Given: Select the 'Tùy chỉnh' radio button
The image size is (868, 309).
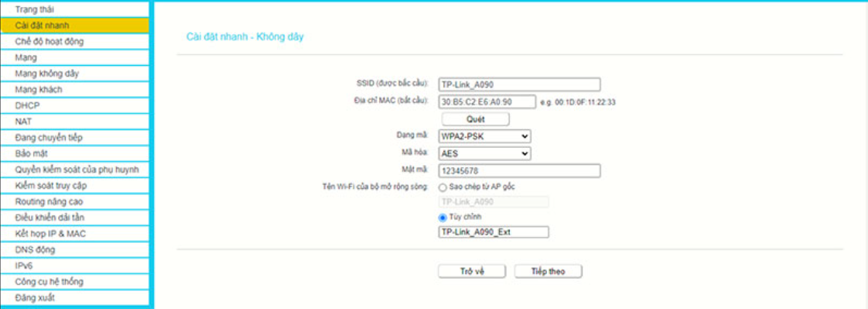Looking at the screenshot, I should [x=443, y=218].
